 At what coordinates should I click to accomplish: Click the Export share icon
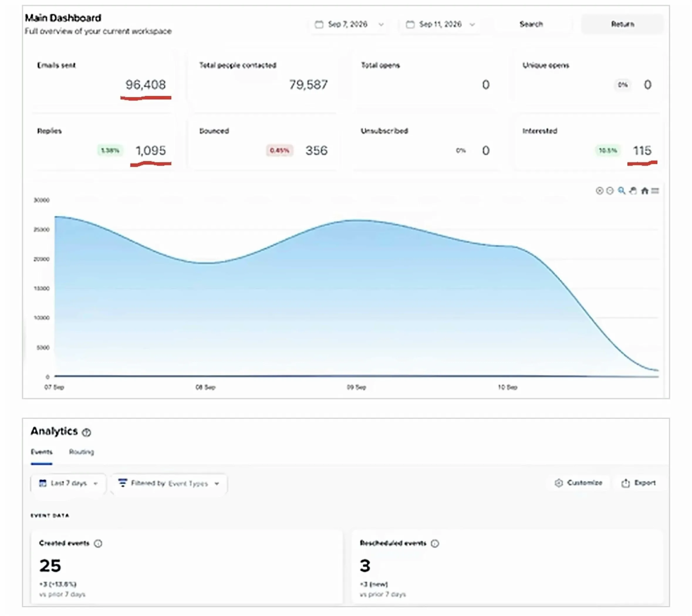pos(626,483)
